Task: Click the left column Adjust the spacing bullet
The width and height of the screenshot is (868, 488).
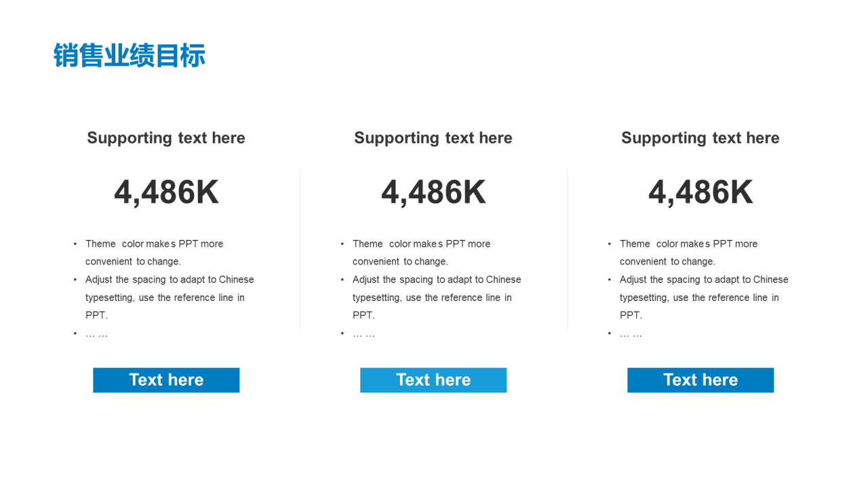Action: click(163, 297)
